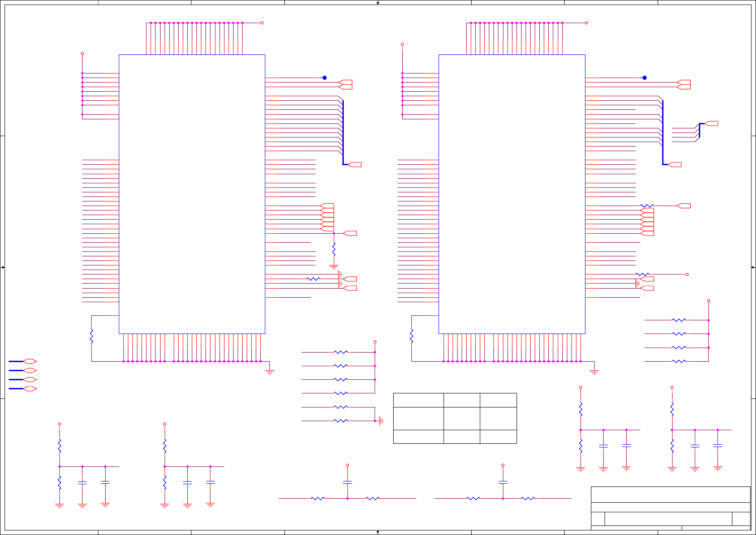756x535 pixels.
Task: Click the title block in the sheet corner
Action: 671,508
